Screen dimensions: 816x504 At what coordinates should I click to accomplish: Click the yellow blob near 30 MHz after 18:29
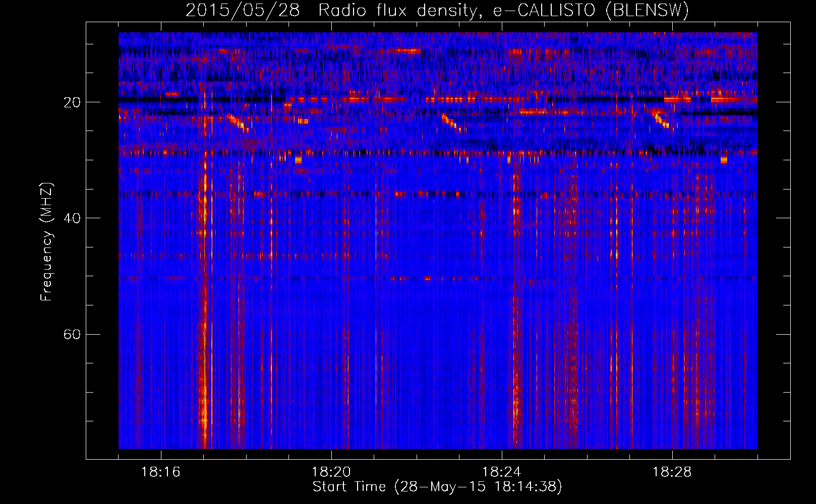click(x=724, y=160)
